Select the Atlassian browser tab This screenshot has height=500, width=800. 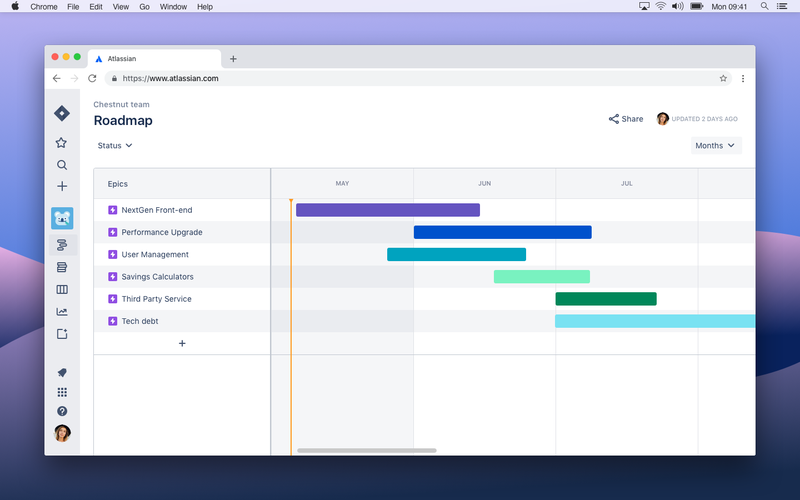pos(154,59)
